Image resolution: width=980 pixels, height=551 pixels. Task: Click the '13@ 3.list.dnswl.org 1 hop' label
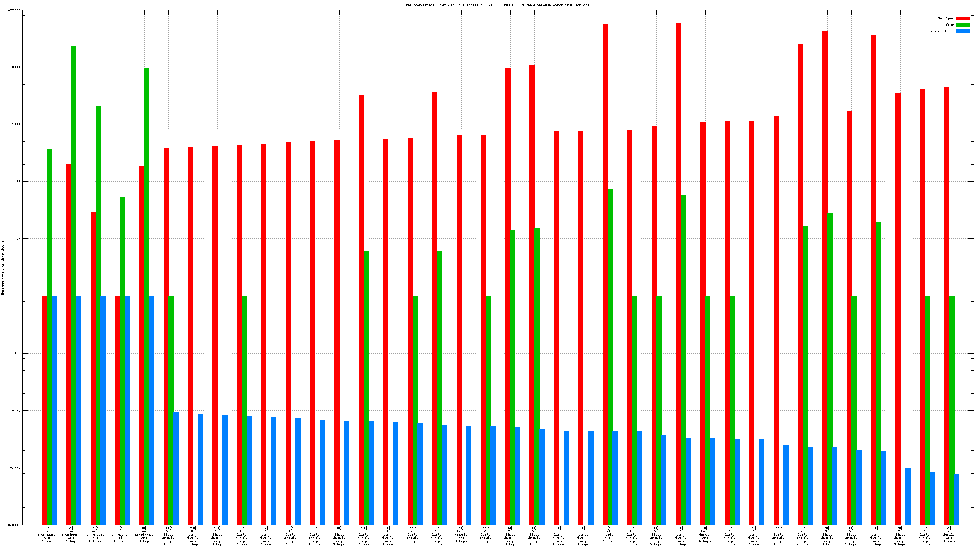(363, 536)
